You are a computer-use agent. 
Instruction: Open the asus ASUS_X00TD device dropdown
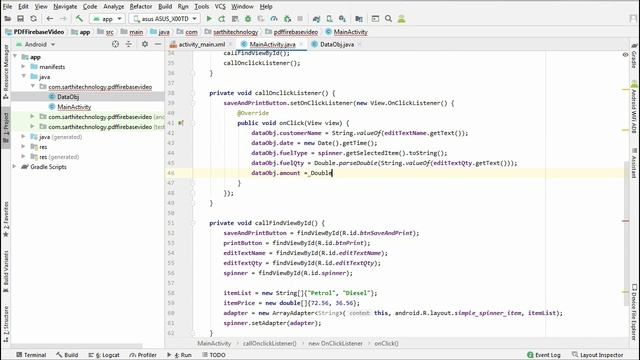pyautogui.click(x=165, y=19)
